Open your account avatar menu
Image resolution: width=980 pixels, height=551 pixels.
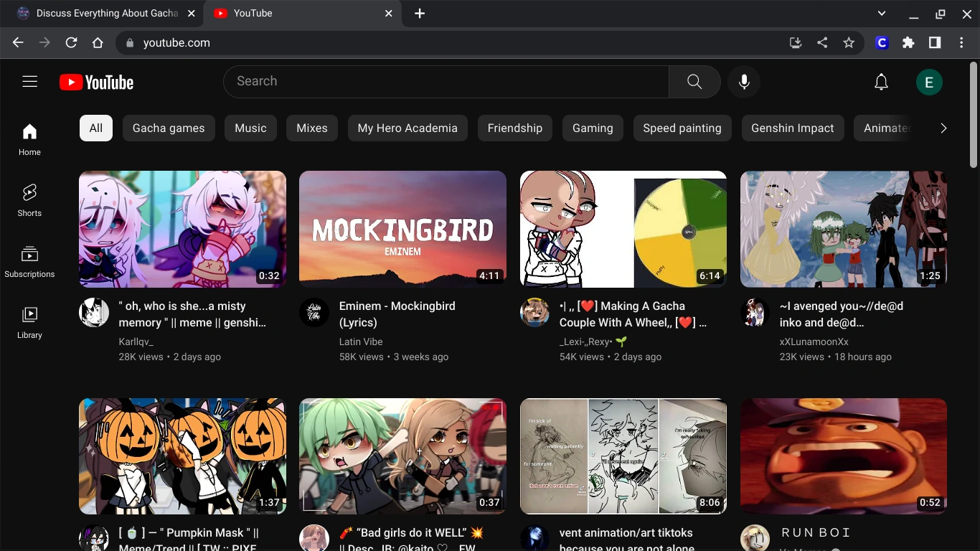pos(929,81)
